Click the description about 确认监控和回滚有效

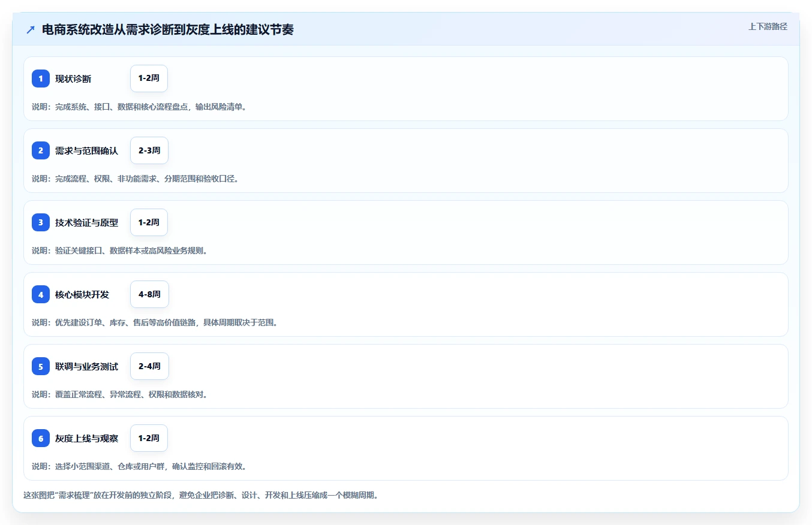[139, 466]
